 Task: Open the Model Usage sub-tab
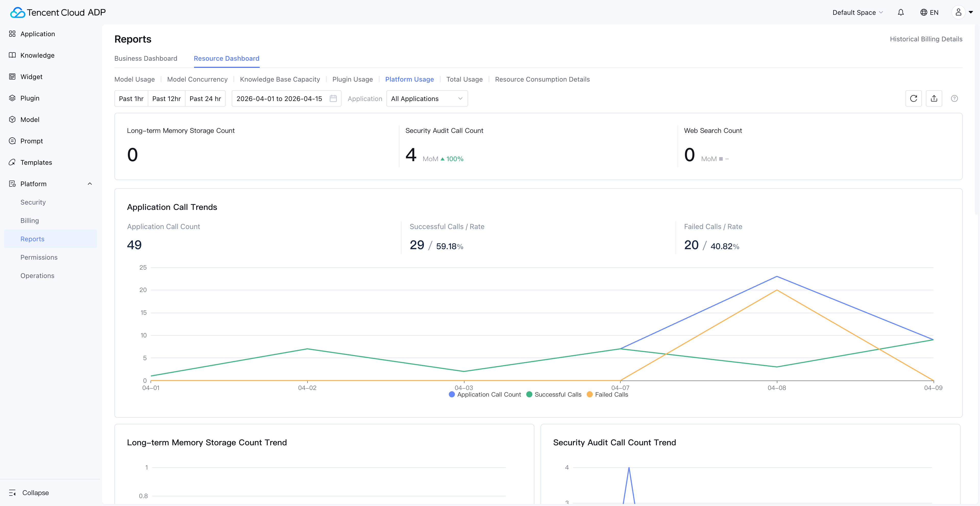pos(134,79)
